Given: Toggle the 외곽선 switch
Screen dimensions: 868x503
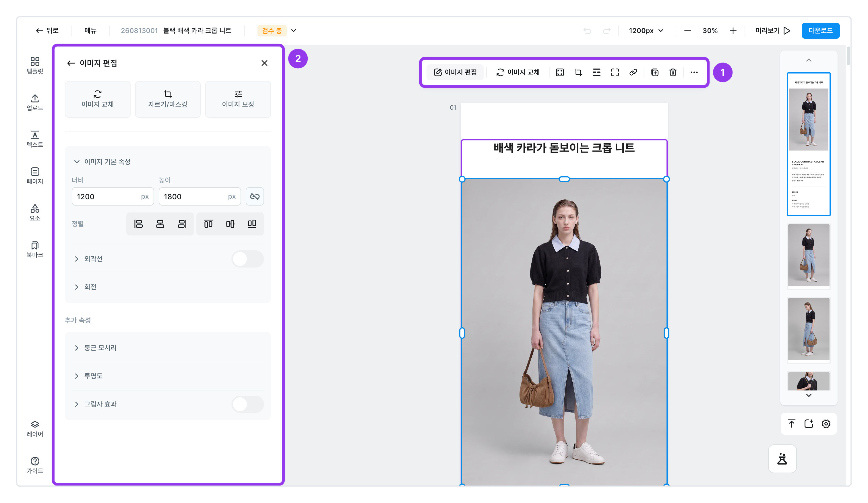Looking at the screenshot, I should [x=248, y=259].
